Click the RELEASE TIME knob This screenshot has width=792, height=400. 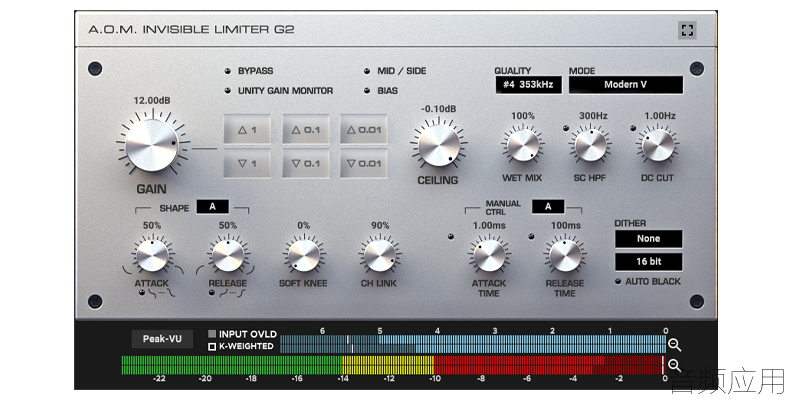tap(565, 256)
